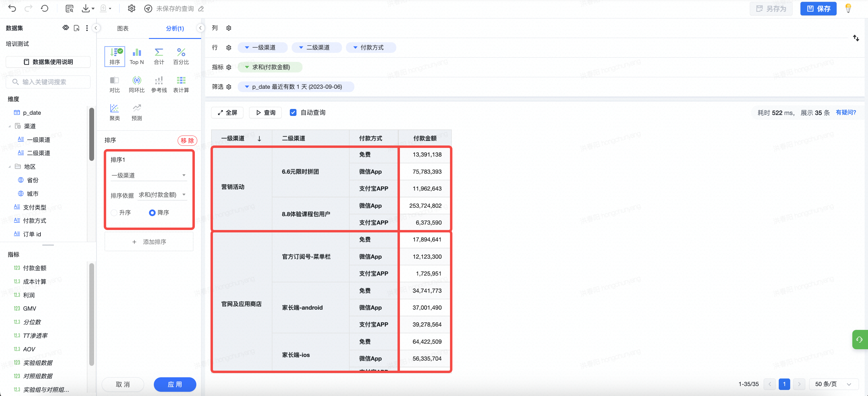Viewport: 868px width, 396px height.
Task: Edit the unsaved query name pencil icon
Action: click(x=201, y=9)
